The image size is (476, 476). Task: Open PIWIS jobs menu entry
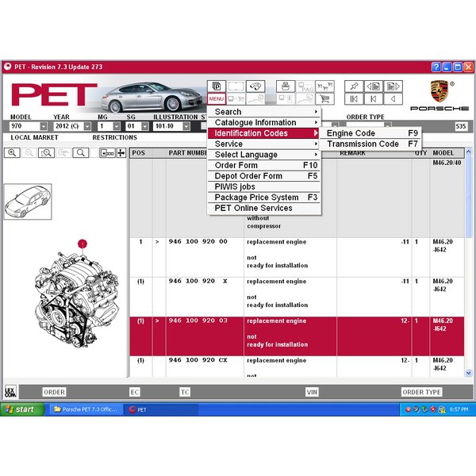pyautogui.click(x=263, y=186)
